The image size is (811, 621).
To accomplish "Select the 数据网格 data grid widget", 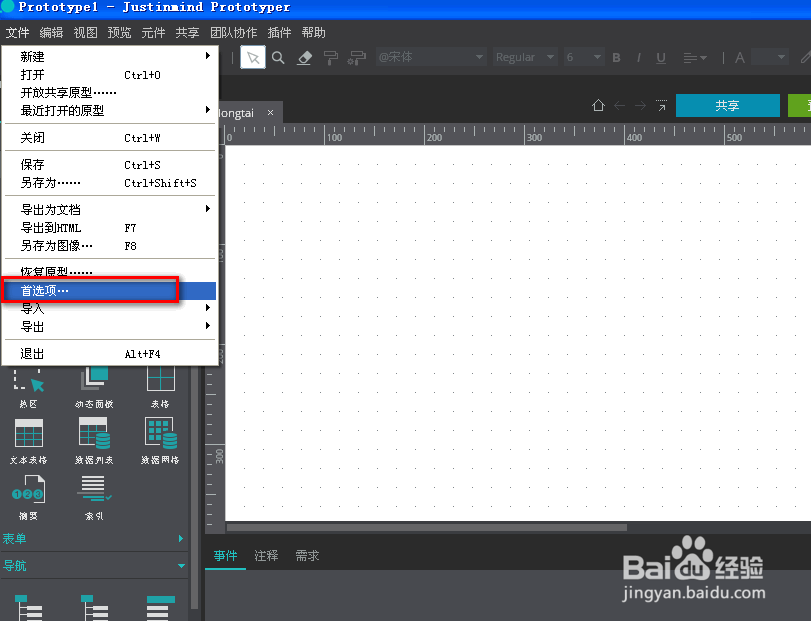I will (x=160, y=441).
